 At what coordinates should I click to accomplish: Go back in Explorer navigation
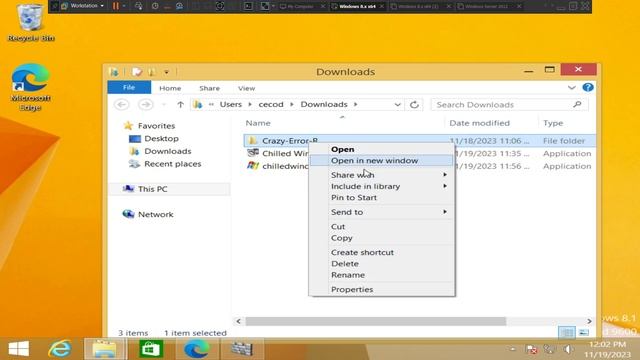point(122,104)
